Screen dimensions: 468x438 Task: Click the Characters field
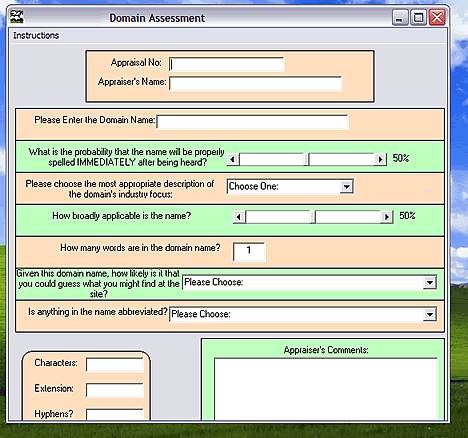tap(115, 365)
